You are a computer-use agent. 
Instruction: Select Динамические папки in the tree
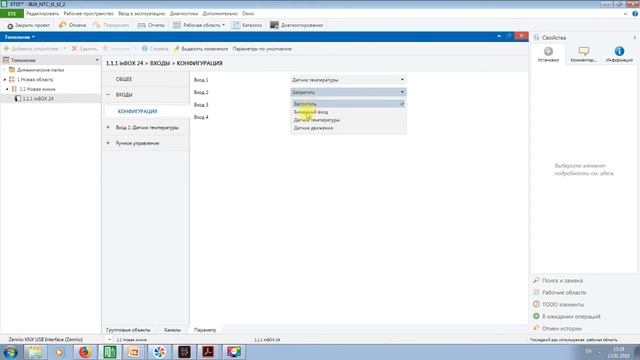point(40,70)
